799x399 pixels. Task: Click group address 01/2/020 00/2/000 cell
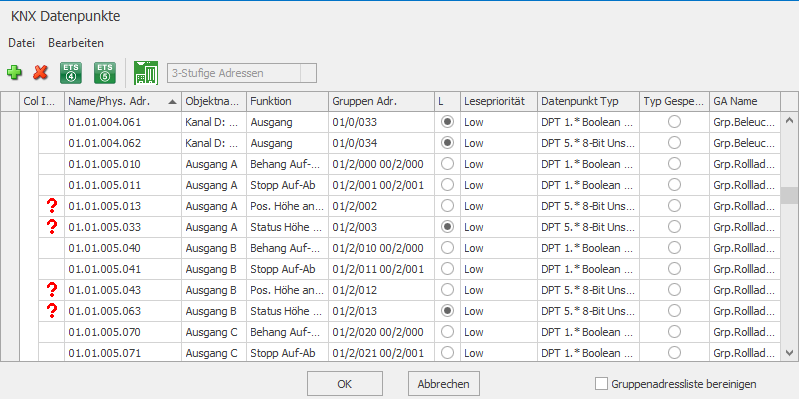pos(382,332)
